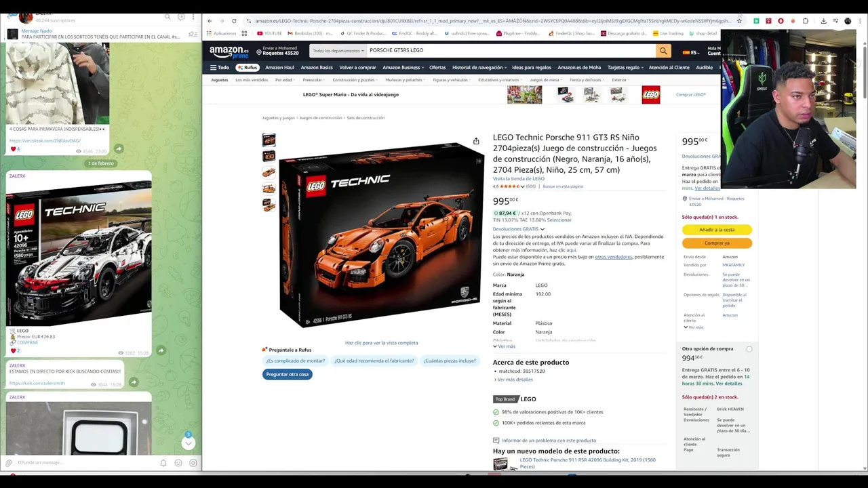The image size is (868, 488).
Task: Expand Ver más in seller info box
Action: coord(693,327)
